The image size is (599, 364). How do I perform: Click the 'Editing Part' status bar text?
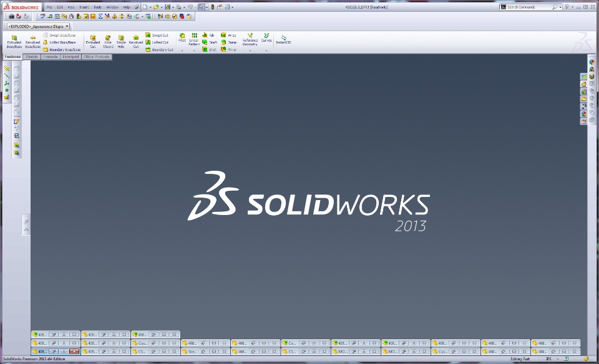tap(520, 359)
